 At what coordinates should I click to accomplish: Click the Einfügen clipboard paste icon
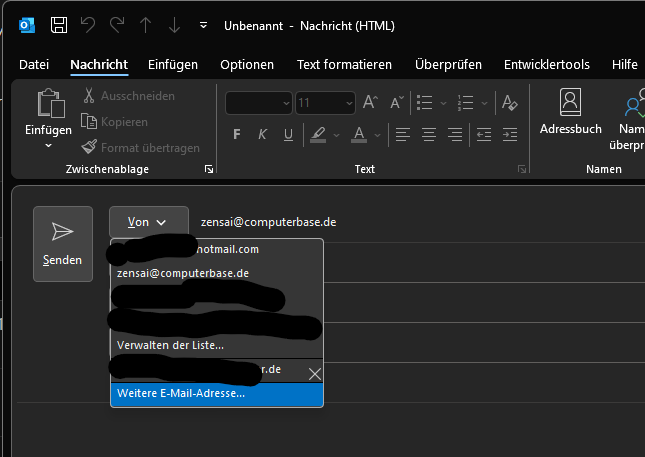pyautogui.click(x=51, y=103)
